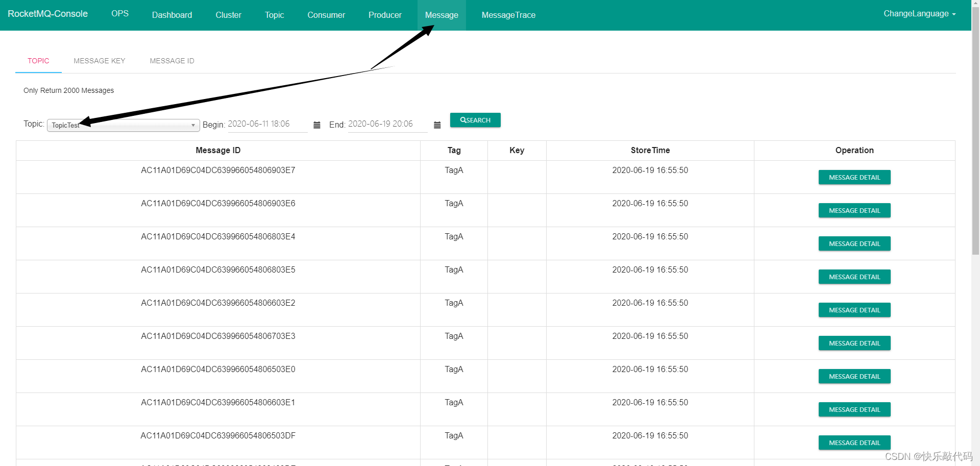The width and height of the screenshot is (980, 466).
Task: Open the Cluster view
Action: [228, 15]
